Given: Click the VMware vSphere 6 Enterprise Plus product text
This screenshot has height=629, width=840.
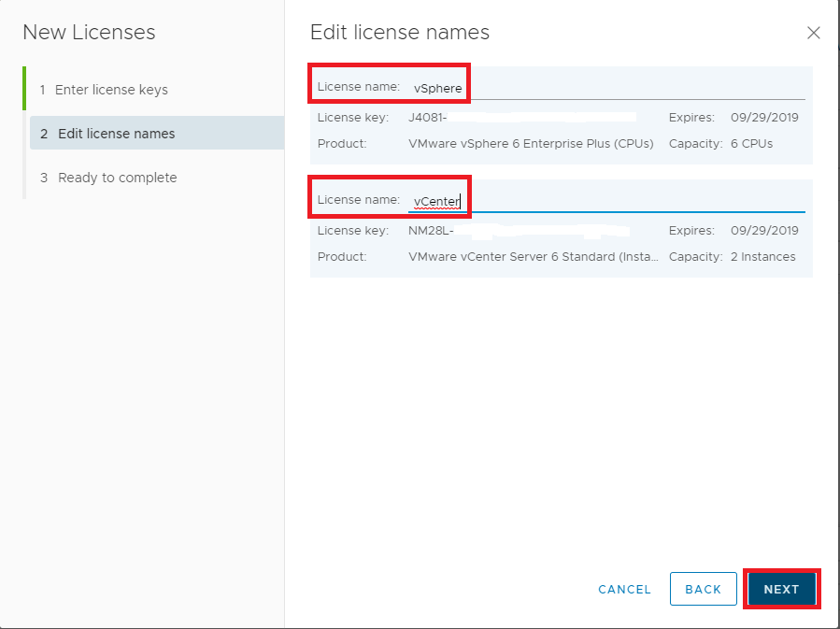Looking at the screenshot, I should 531,144.
